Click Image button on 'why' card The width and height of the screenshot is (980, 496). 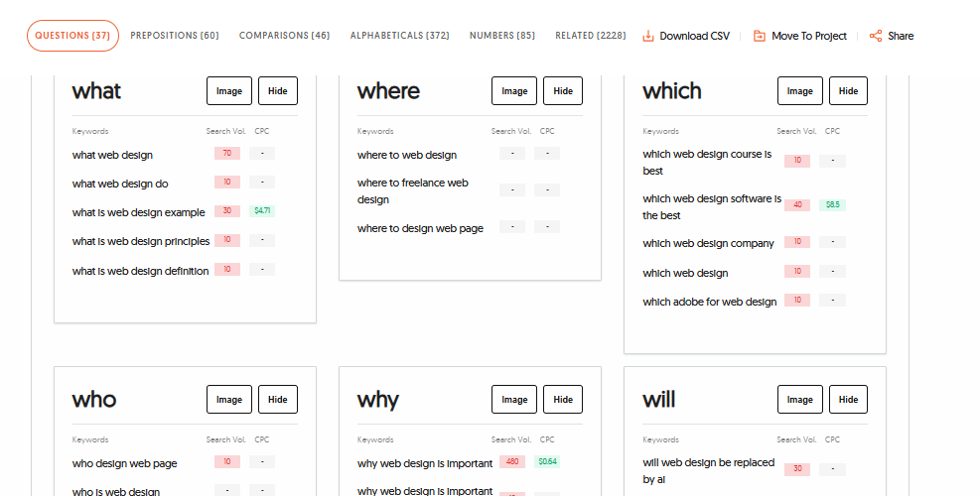(x=514, y=400)
